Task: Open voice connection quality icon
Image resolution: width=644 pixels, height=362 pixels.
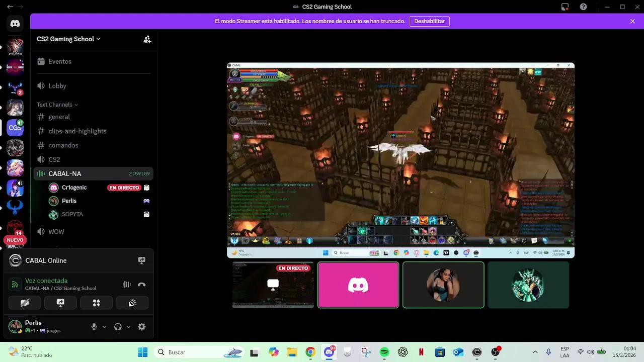Action: click(x=15, y=285)
